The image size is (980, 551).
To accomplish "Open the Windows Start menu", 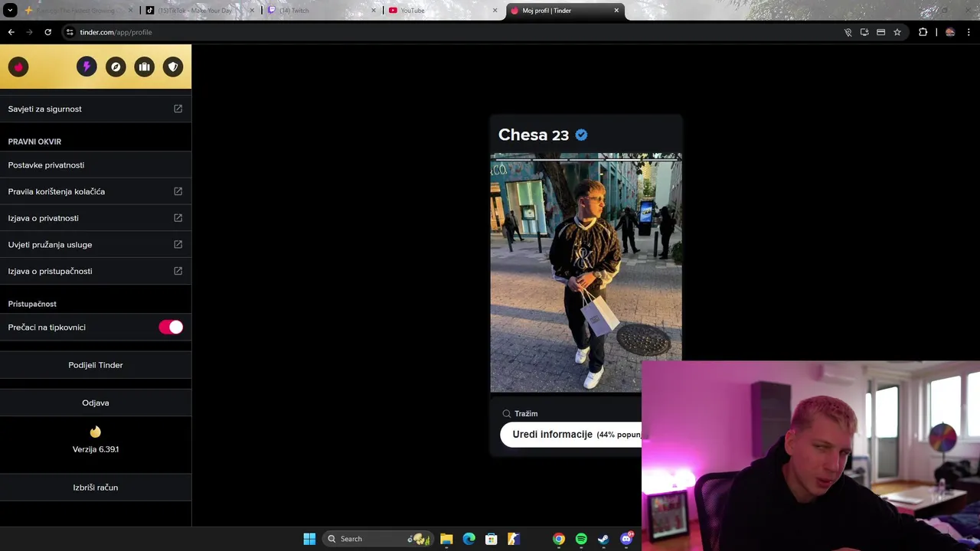I will click(309, 539).
